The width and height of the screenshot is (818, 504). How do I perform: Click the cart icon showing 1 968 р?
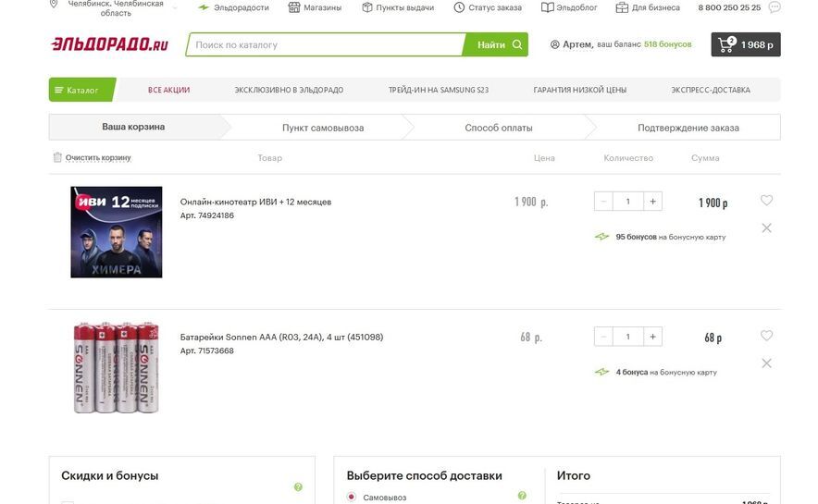[745, 44]
